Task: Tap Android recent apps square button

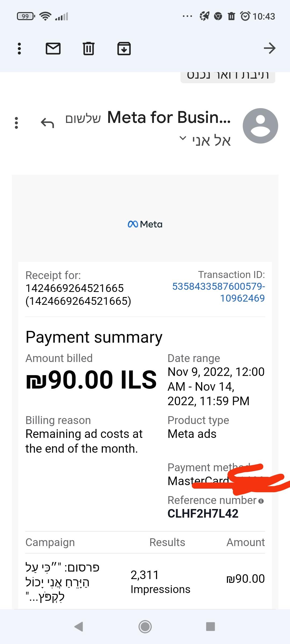Action: pos(211,627)
